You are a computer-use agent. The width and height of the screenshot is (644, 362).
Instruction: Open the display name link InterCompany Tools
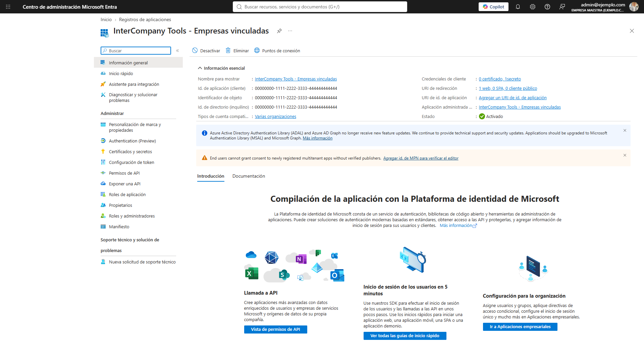click(296, 79)
